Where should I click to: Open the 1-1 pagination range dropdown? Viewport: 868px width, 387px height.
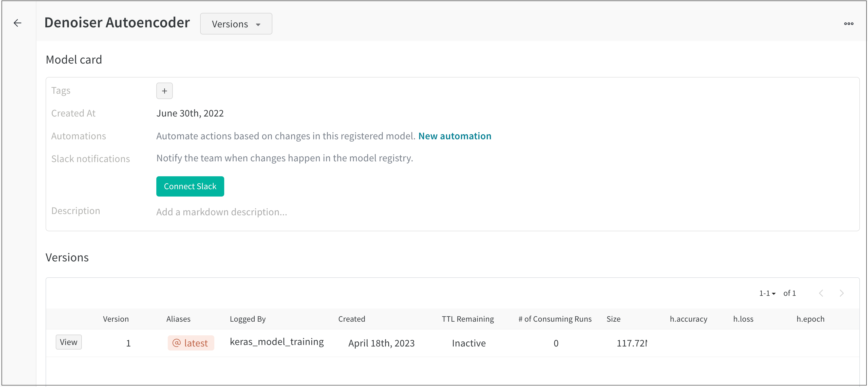(x=767, y=293)
